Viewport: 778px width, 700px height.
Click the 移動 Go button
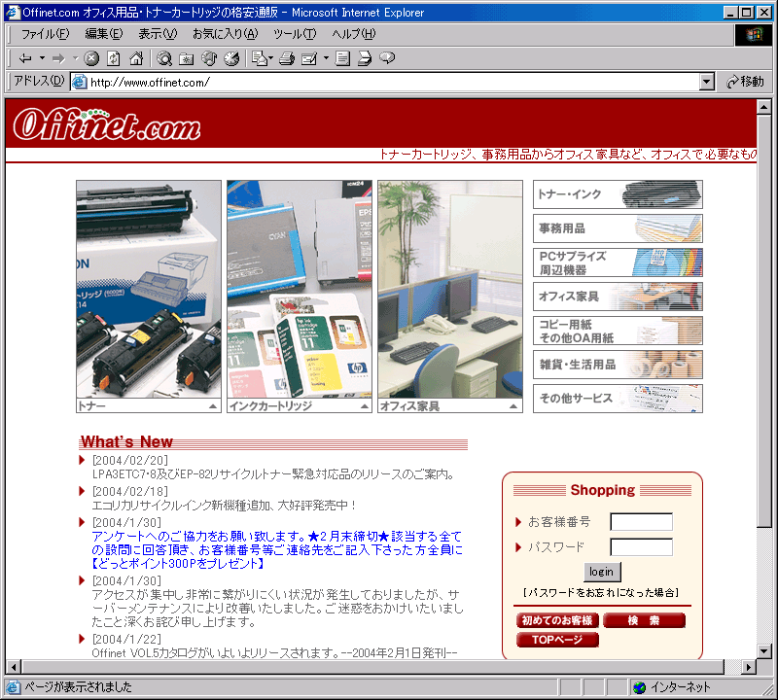tap(745, 82)
